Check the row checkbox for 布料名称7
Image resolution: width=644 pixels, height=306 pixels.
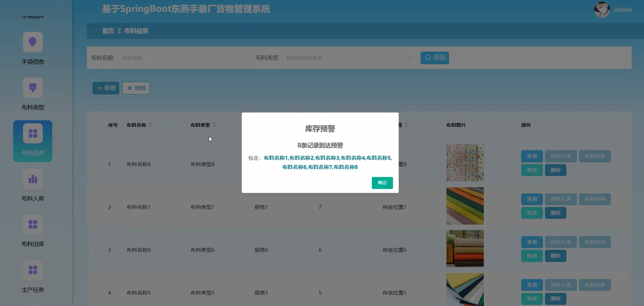pyautogui.click(x=92, y=207)
